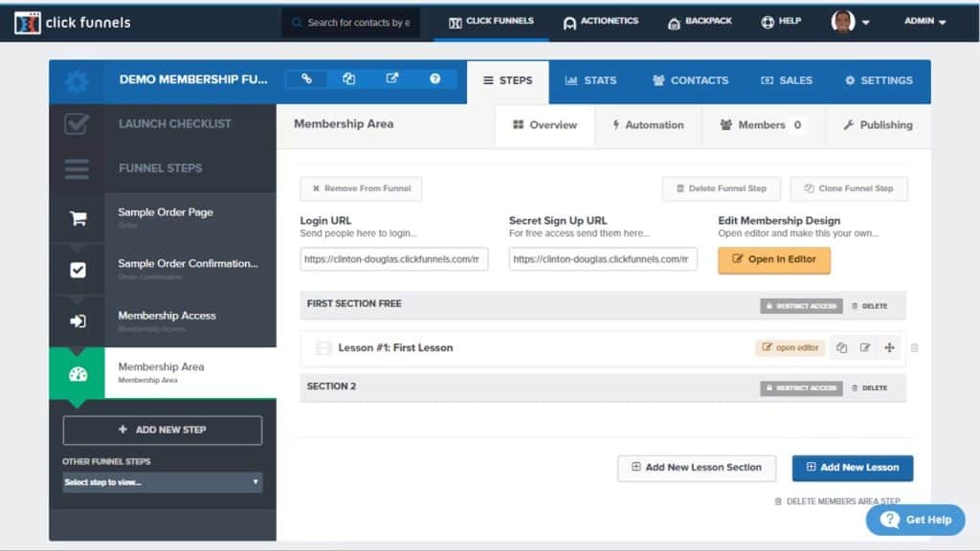This screenshot has width=980, height=551.
Task: Click Lesson #1: First Lesson title
Action: (x=395, y=348)
